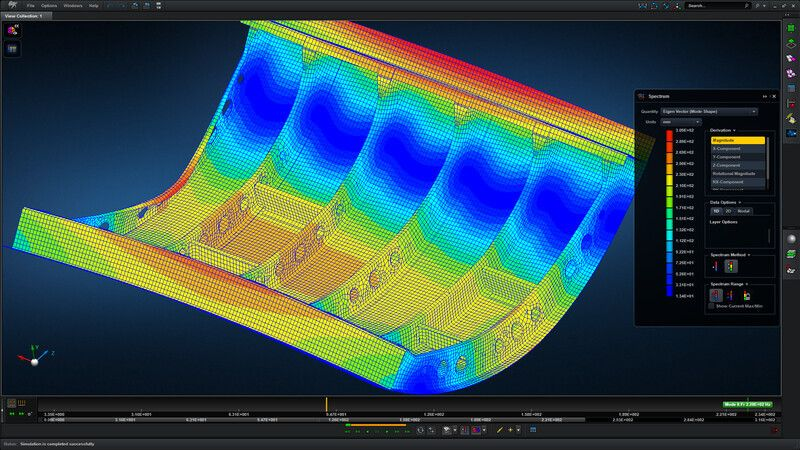Open the File menu
Image resolution: width=800 pixels, height=450 pixels.
coord(31,5)
